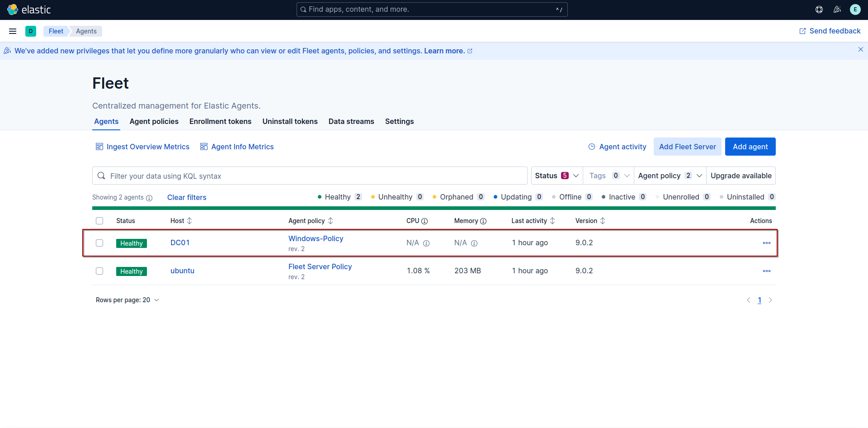Expand the Status filter dropdown

[x=557, y=176]
